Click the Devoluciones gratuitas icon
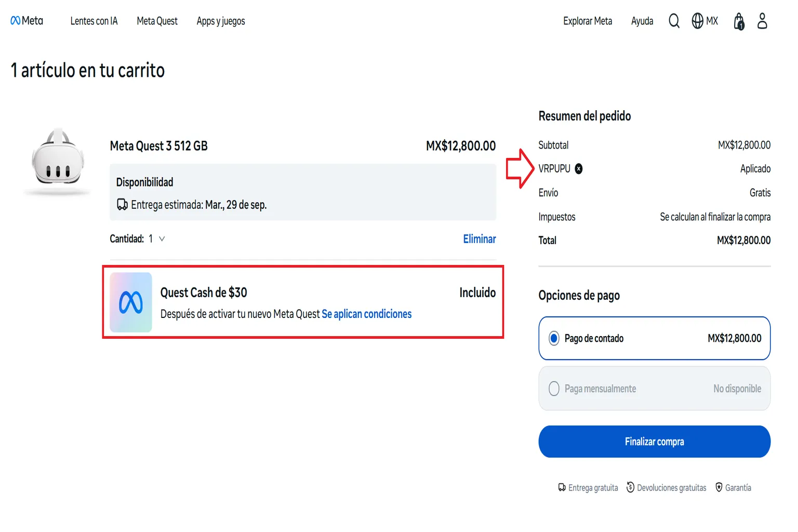Screen dimensions: 798x532 pyautogui.click(x=630, y=487)
